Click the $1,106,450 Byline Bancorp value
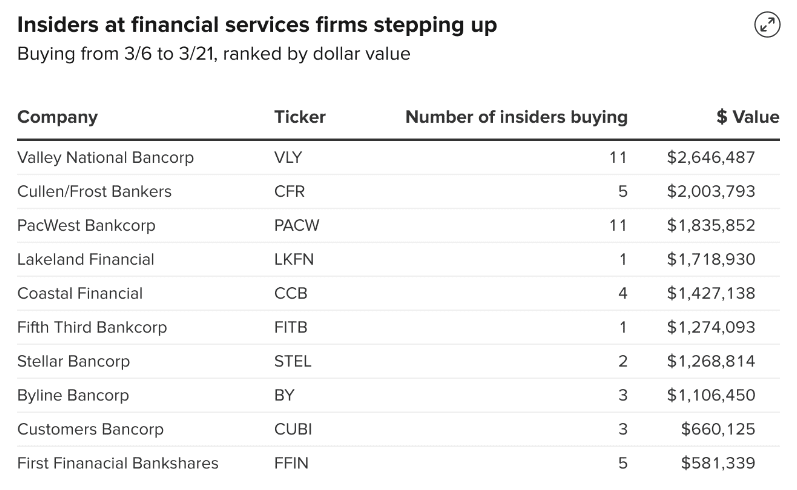This screenshot has height=490, width=797. click(x=711, y=396)
